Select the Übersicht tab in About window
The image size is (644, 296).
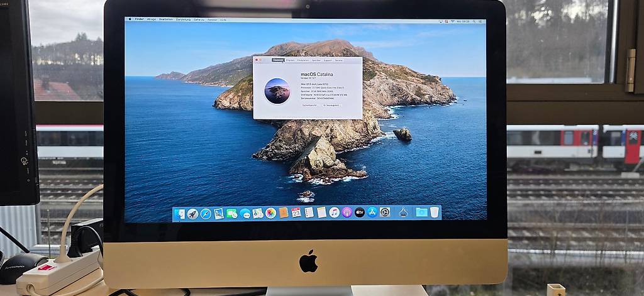coord(278,60)
